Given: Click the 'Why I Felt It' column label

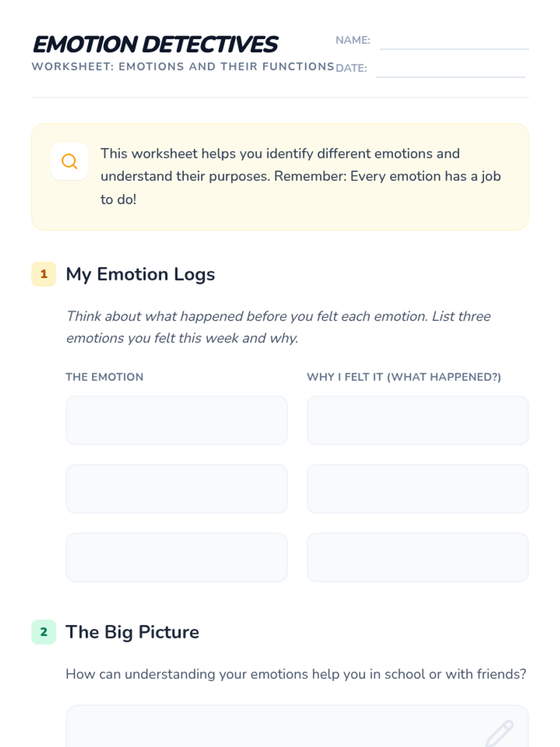Looking at the screenshot, I should [x=404, y=377].
